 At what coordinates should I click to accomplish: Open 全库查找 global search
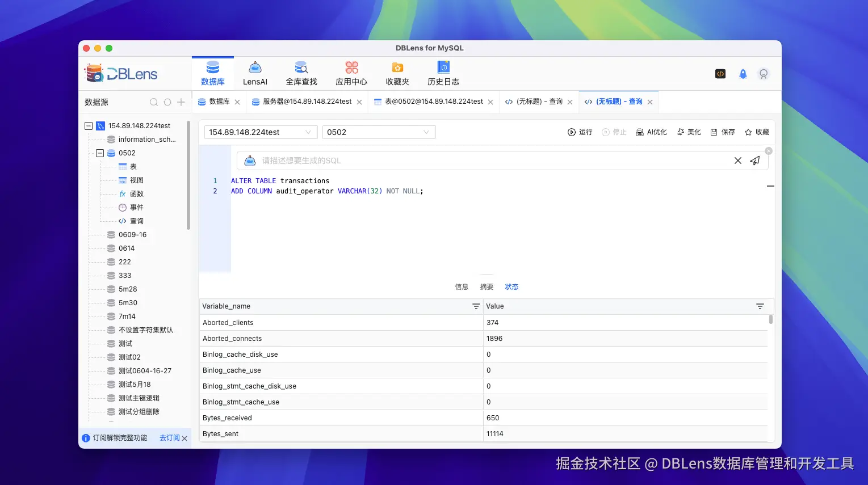(301, 74)
